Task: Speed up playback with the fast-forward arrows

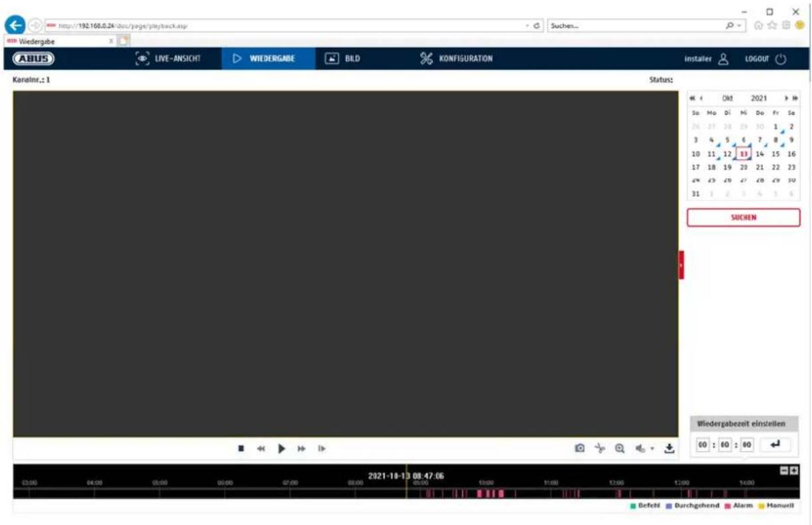Action: point(301,449)
